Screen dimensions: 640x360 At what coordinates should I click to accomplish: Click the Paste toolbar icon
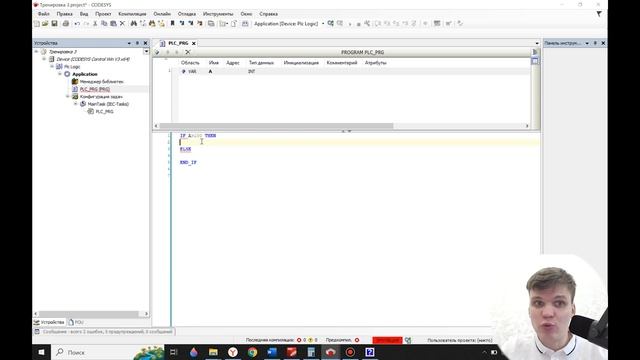coord(113,24)
